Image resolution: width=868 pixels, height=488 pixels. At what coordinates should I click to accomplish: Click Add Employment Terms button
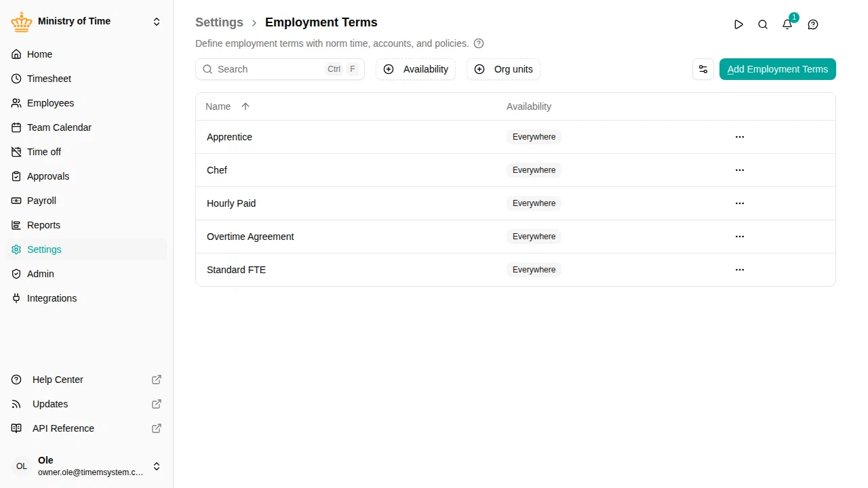(778, 69)
